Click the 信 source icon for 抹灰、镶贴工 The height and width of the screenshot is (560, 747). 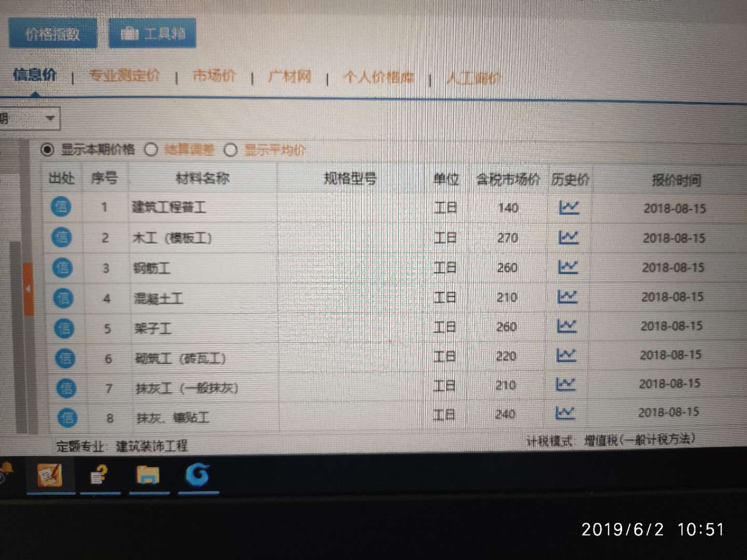tap(67, 418)
